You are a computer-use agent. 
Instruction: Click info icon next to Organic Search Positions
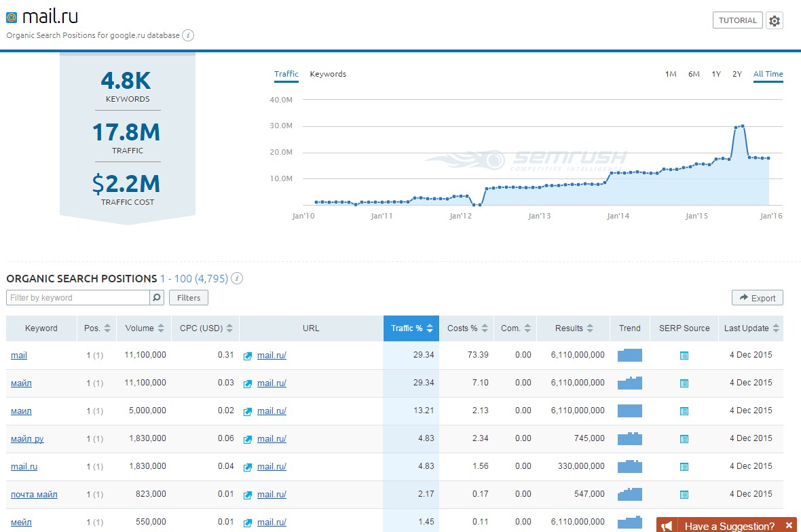(237, 278)
